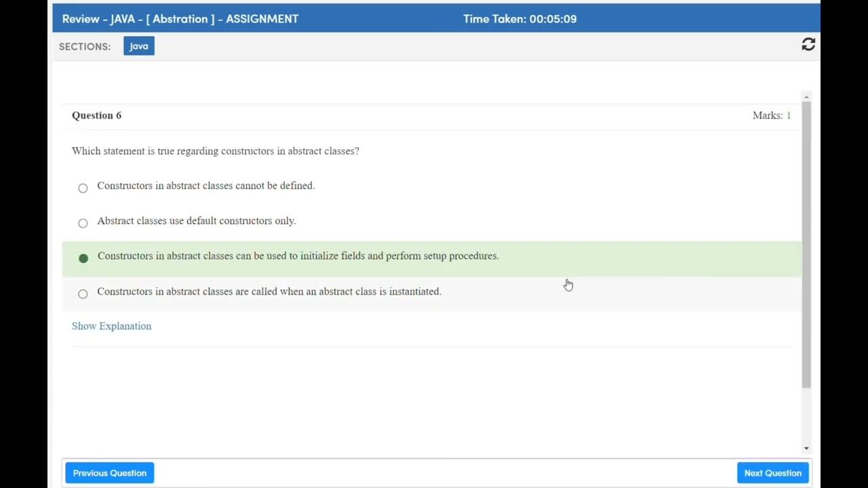This screenshot has height=488, width=868.
Task: Click scrollbar up arrow
Action: pos(806,97)
